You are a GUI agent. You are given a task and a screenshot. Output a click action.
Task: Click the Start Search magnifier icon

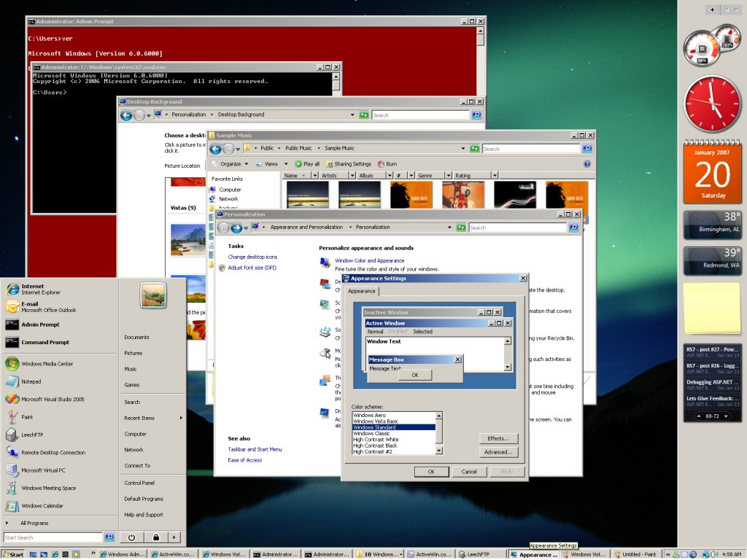tap(109, 537)
